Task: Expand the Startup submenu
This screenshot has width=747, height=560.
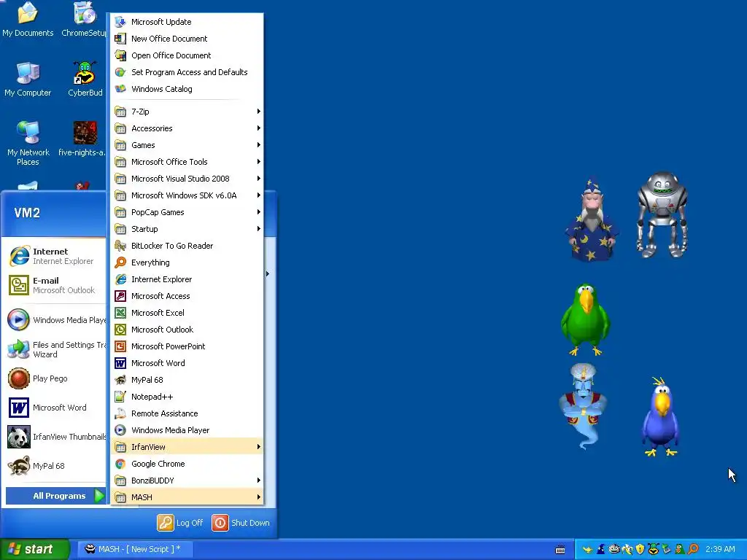Action: coord(187,229)
